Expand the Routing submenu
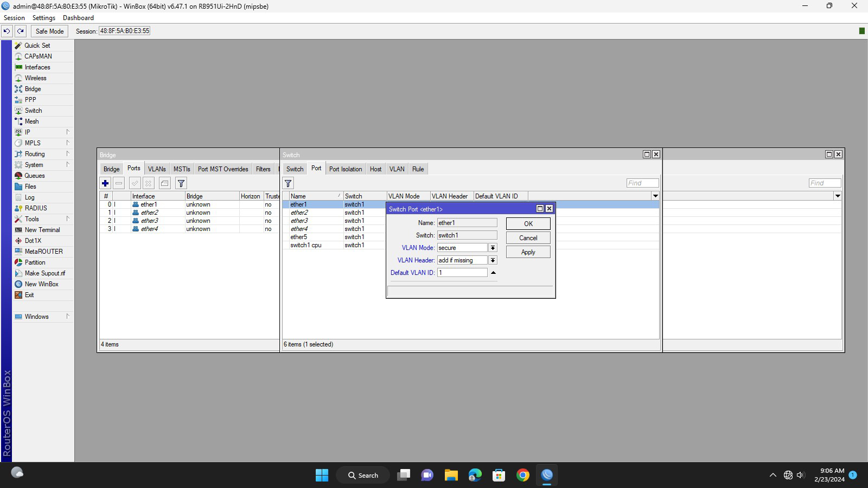The width and height of the screenshot is (868, 488). point(68,153)
